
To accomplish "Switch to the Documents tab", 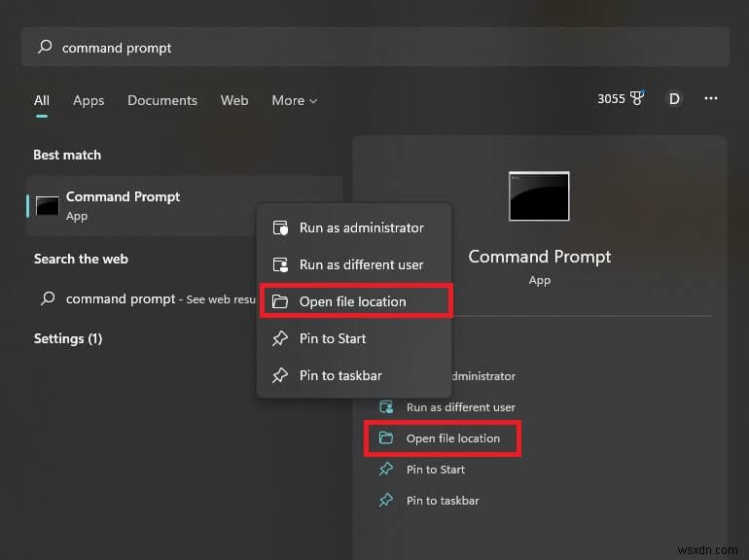I will coord(161,100).
